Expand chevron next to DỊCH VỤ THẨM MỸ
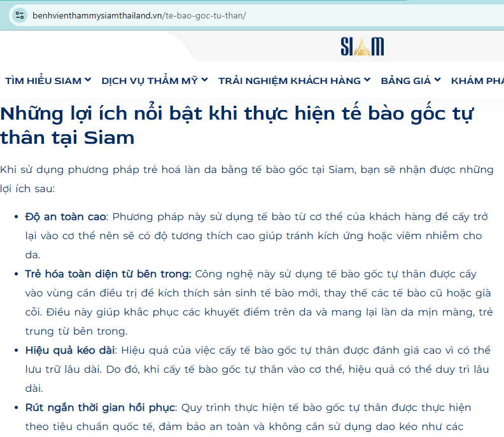The image size is (504, 437). coord(205,80)
